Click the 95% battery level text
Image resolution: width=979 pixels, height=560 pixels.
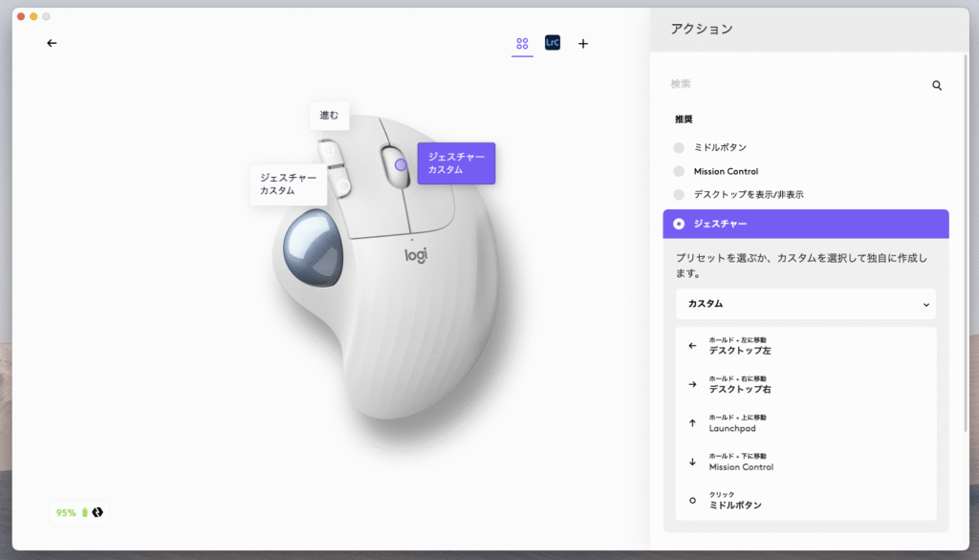pyautogui.click(x=66, y=513)
